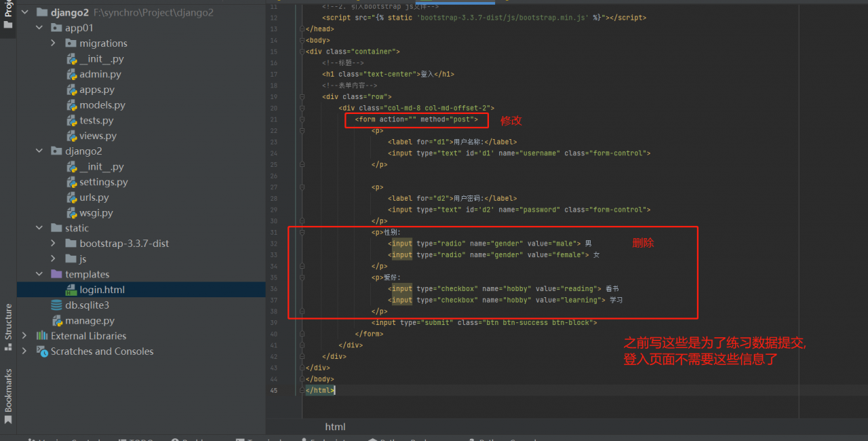868x441 pixels.
Task: Open views.py in the project tree
Action: click(x=98, y=136)
